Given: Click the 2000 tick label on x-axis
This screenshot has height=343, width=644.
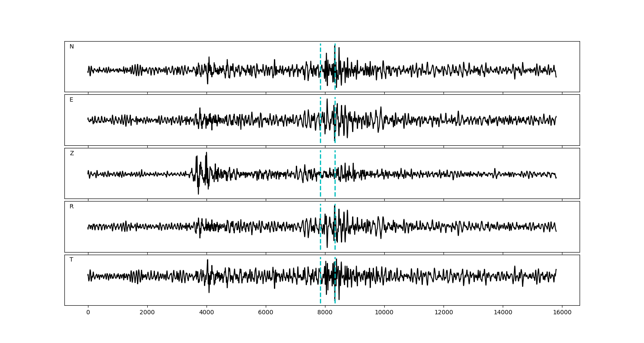Looking at the screenshot, I should click(x=147, y=313).
